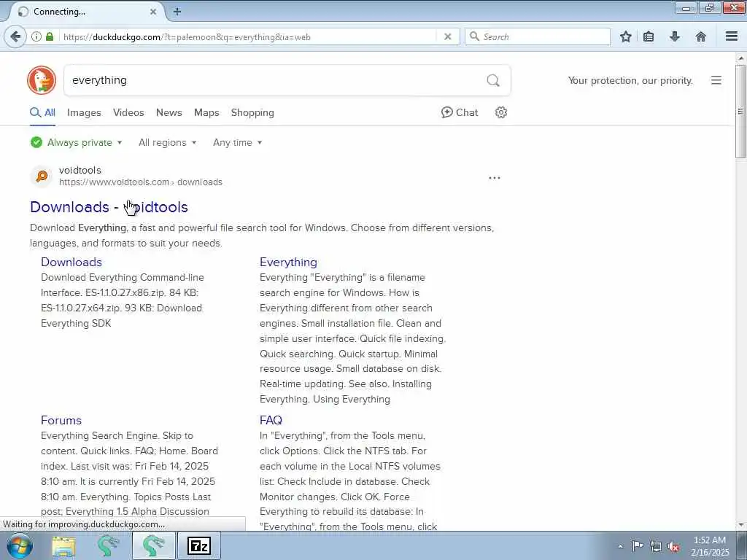Image resolution: width=747 pixels, height=560 pixels.
Task: Show hidden tray icons arrow
Action: [620, 546]
